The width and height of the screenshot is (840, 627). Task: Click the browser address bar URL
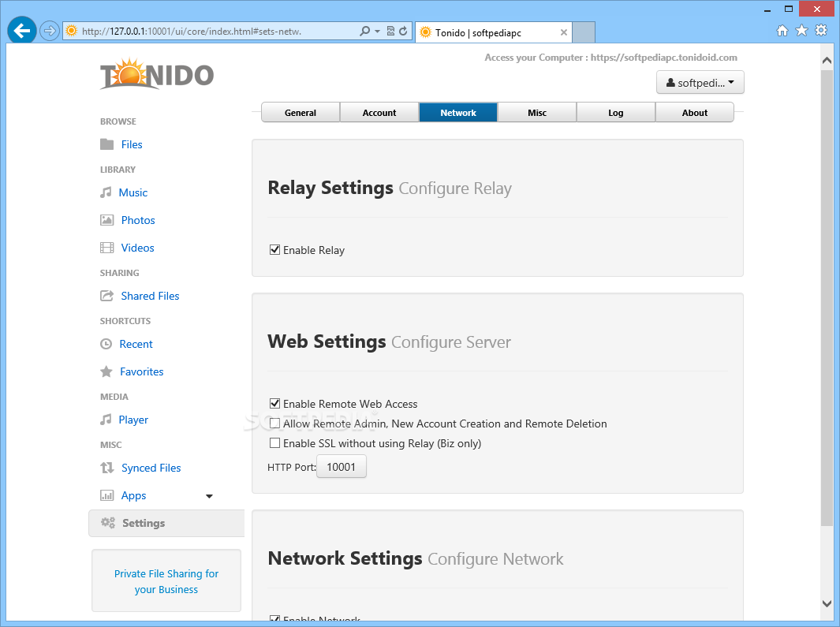pos(191,31)
